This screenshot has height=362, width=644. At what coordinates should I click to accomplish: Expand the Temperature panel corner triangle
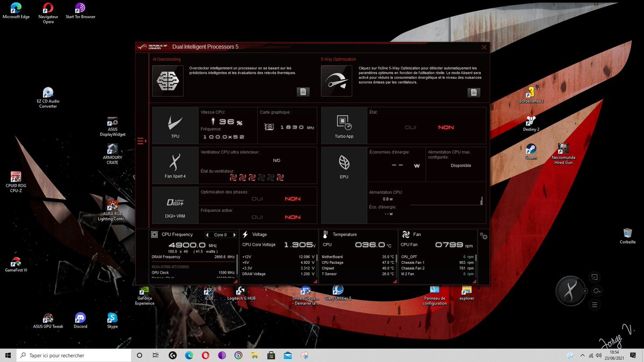[394, 280]
